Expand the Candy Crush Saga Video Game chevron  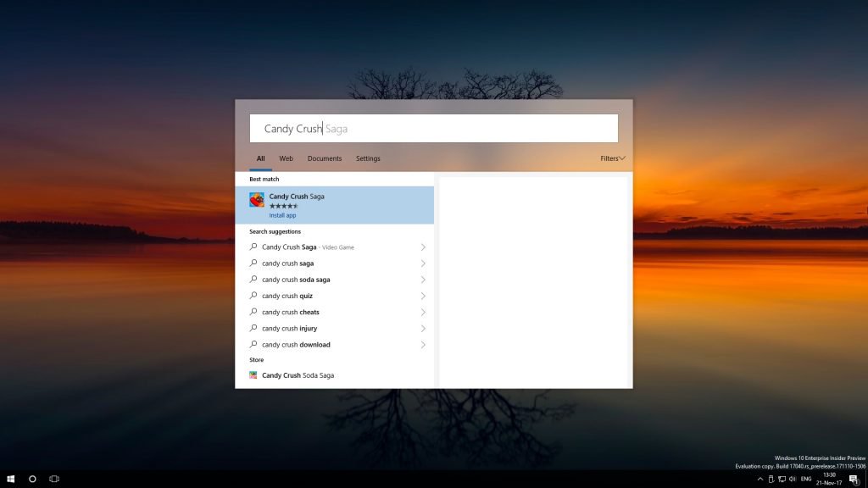(423, 247)
